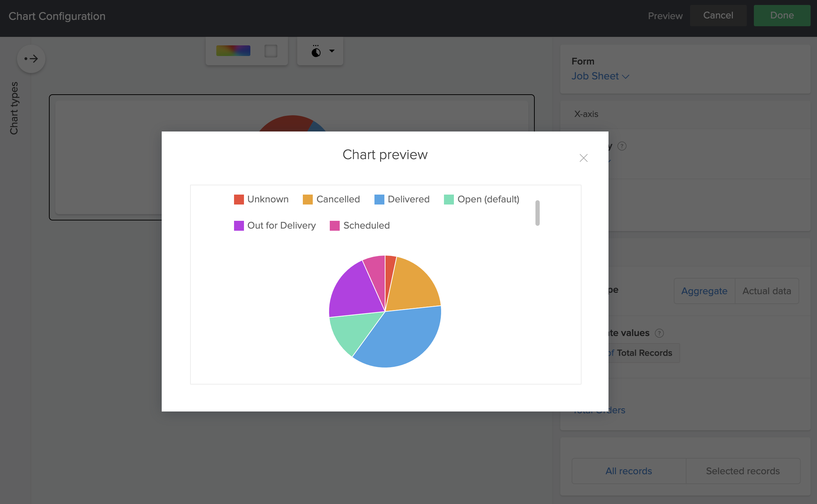The height and width of the screenshot is (504, 817).
Task: Switch to the Selected records tab
Action: (x=743, y=471)
